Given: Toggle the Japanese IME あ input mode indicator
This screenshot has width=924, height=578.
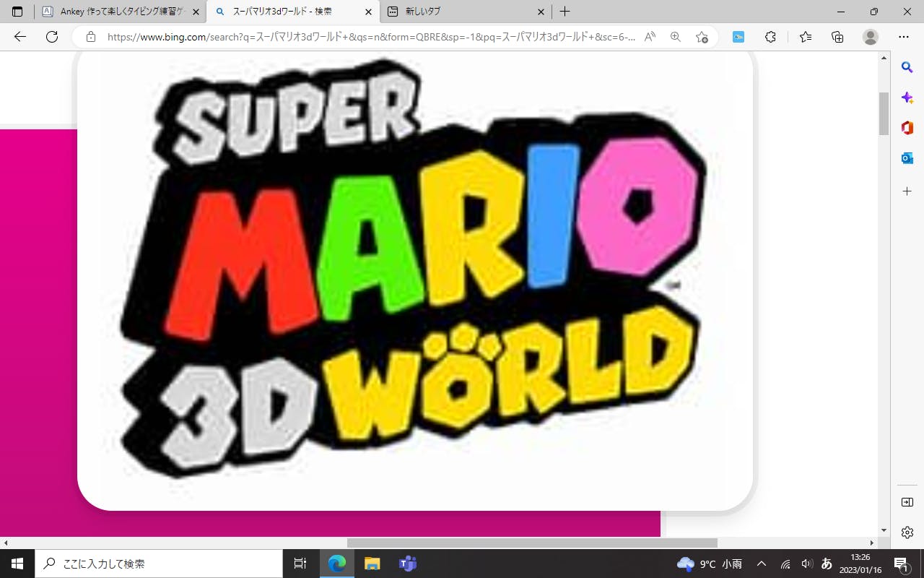Looking at the screenshot, I should (827, 564).
